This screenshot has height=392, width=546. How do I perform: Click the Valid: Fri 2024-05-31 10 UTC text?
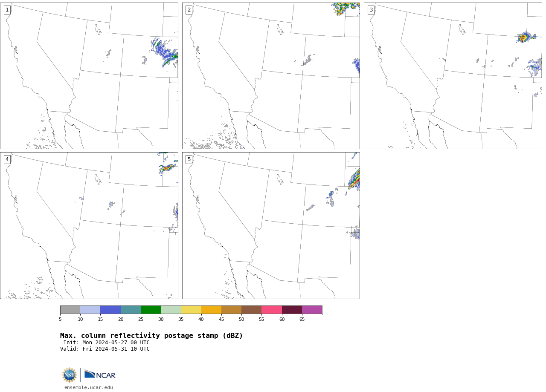[x=105, y=349]
